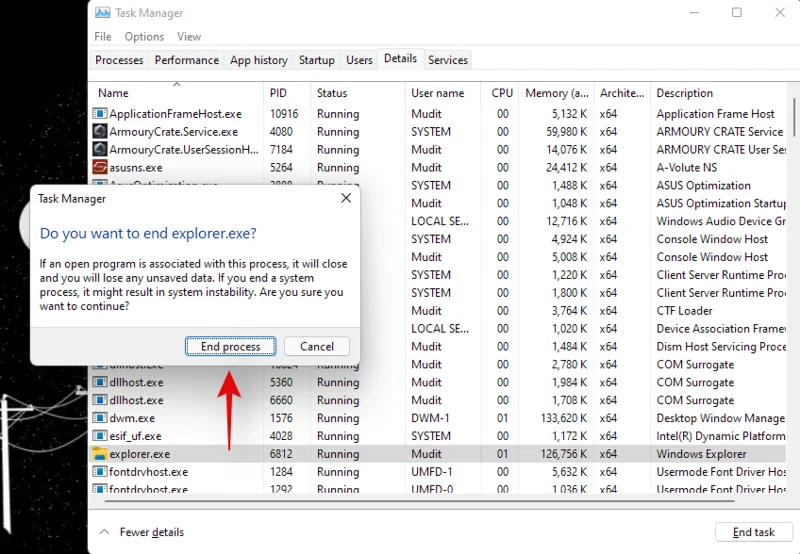
Task: Close the end explorer.exe dialog
Action: pos(346,198)
